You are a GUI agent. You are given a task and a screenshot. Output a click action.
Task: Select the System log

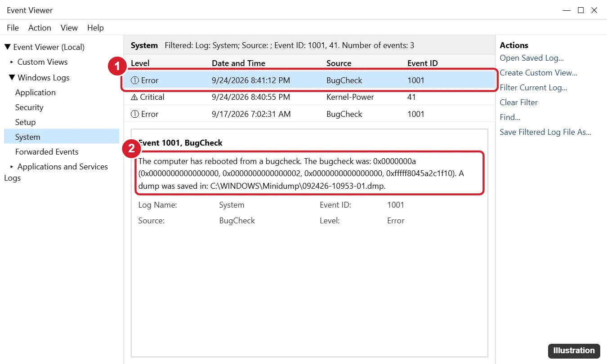pos(62,137)
